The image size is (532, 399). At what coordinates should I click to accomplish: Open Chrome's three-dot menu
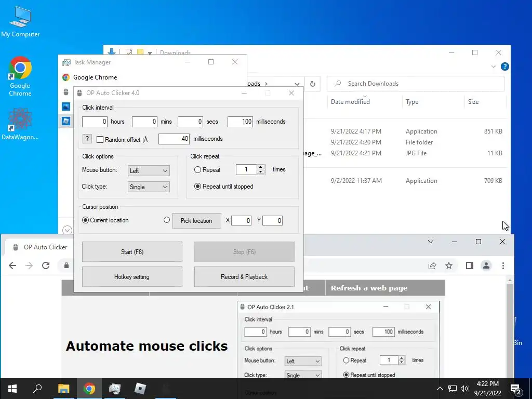coord(503,265)
